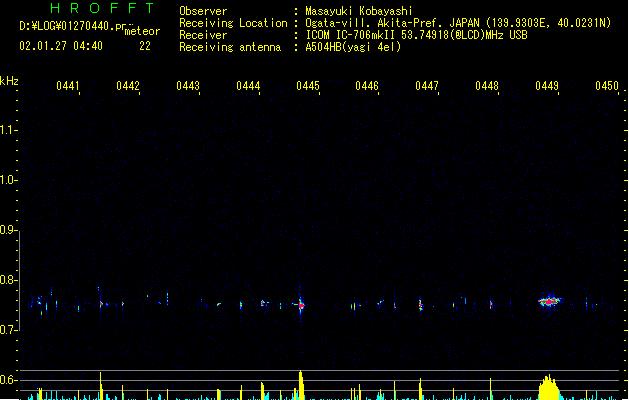Click the ICOM IC-706mkII receiver text
The image size is (629, 400).
pos(416,35)
